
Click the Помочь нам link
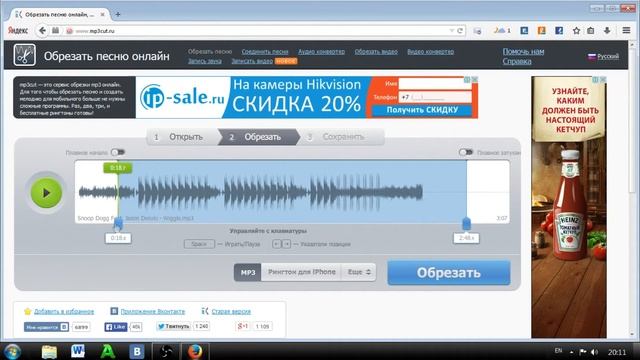[x=523, y=51]
